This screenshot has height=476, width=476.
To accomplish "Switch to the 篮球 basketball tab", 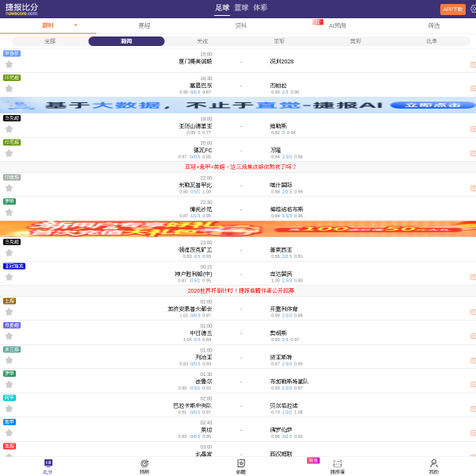I will (240, 8).
